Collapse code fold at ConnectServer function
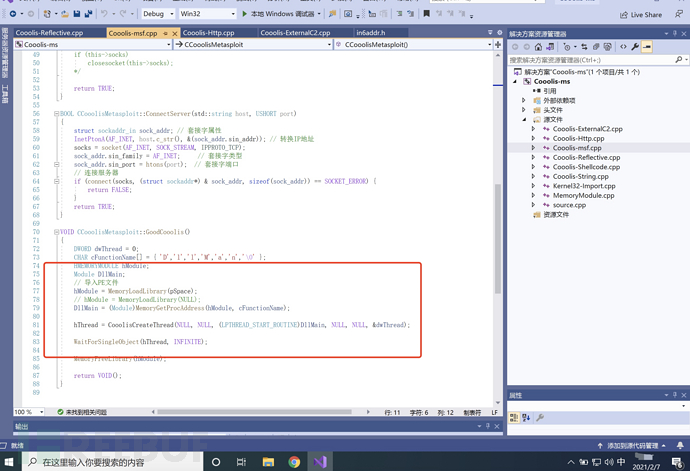Image resolution: width=690 pixels, height=471 pixels. tap(55, 113)
